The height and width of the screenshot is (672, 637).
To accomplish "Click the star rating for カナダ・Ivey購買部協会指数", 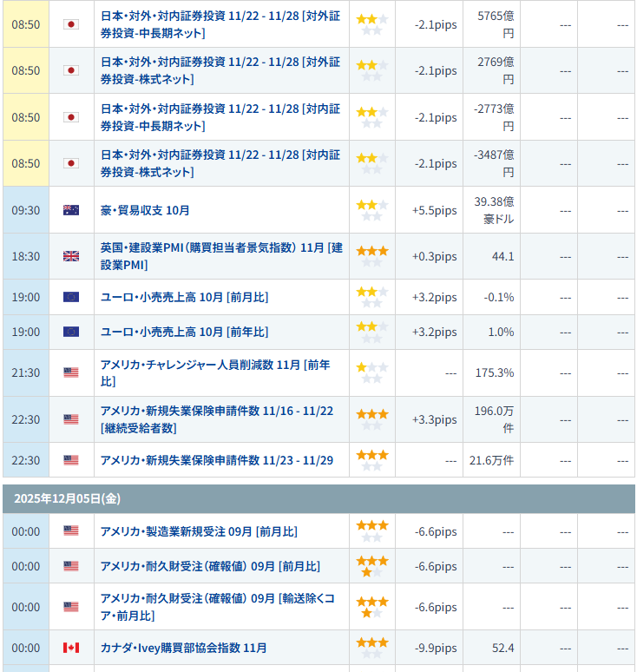I will click(372, 648).
